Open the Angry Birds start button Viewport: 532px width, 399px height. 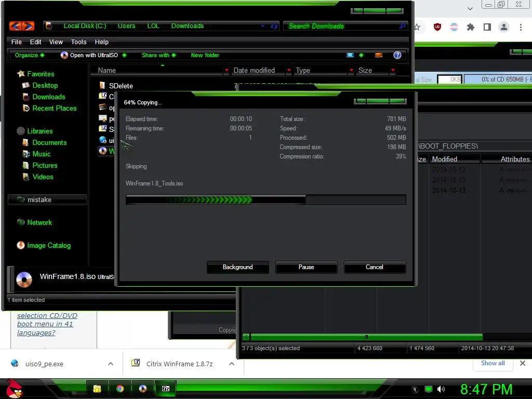coord(14,389)
